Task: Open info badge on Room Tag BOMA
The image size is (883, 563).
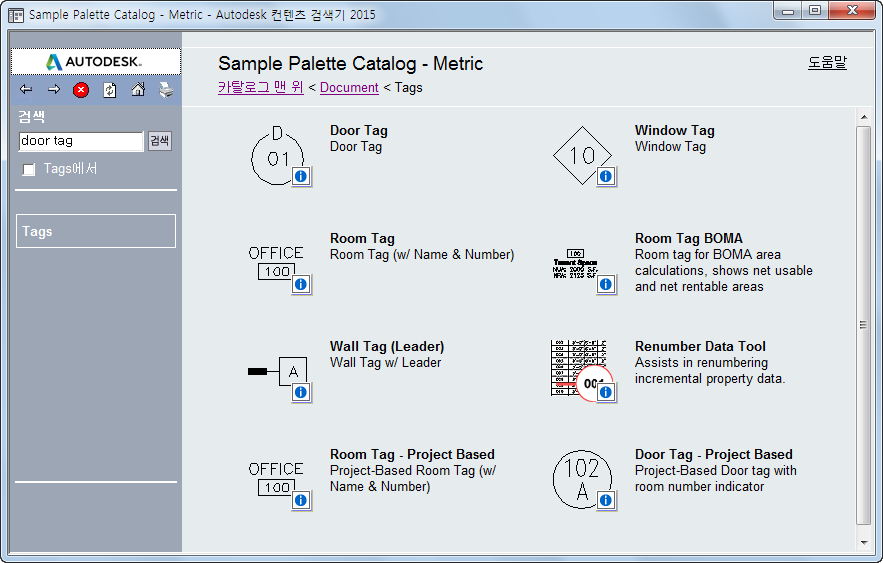Action: coord(606,284)
